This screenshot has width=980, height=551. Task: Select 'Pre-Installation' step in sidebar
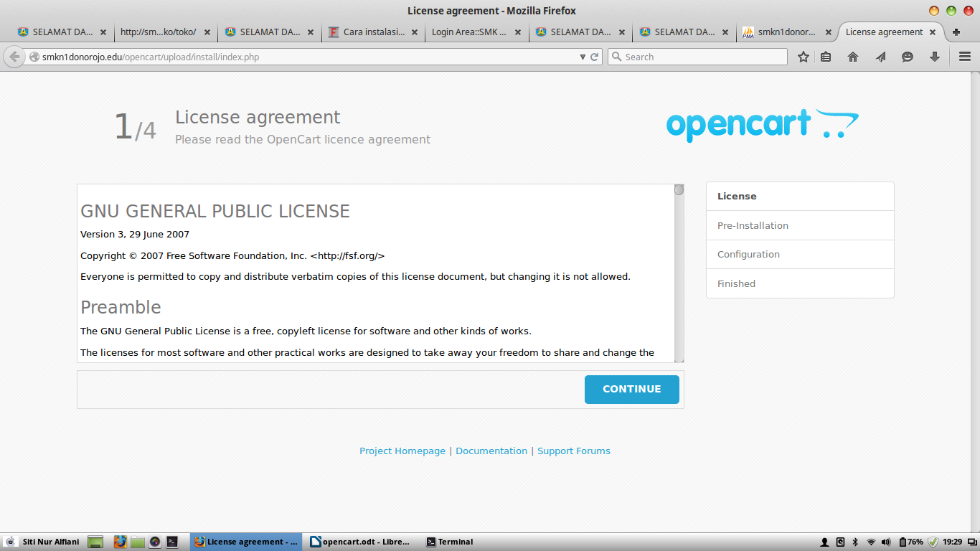[x=800, y=225]
